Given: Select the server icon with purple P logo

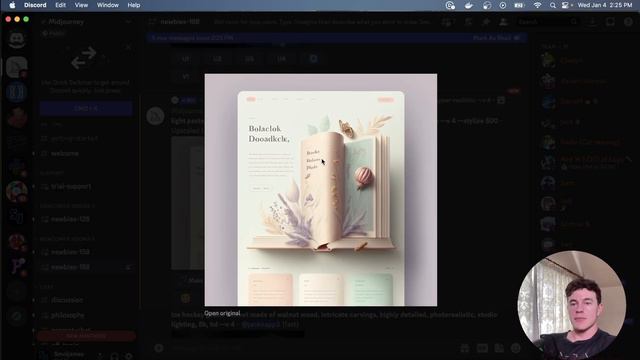Looking at the screenshot, I should tap(17, 266).
